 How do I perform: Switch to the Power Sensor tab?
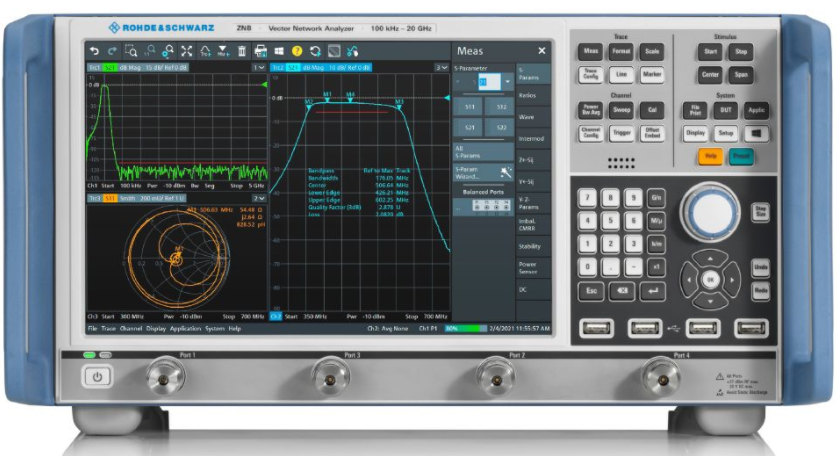(x=533, y=268)
